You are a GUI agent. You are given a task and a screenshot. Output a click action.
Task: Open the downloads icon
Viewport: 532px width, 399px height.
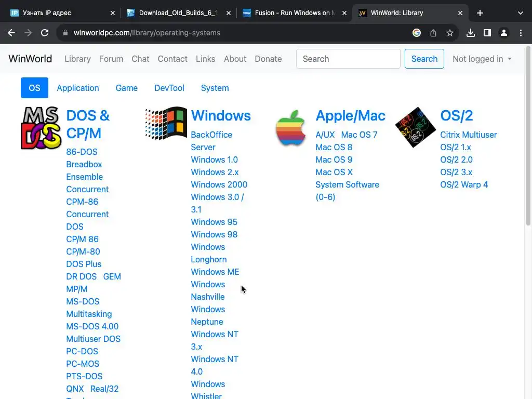(x=470, y=33)
